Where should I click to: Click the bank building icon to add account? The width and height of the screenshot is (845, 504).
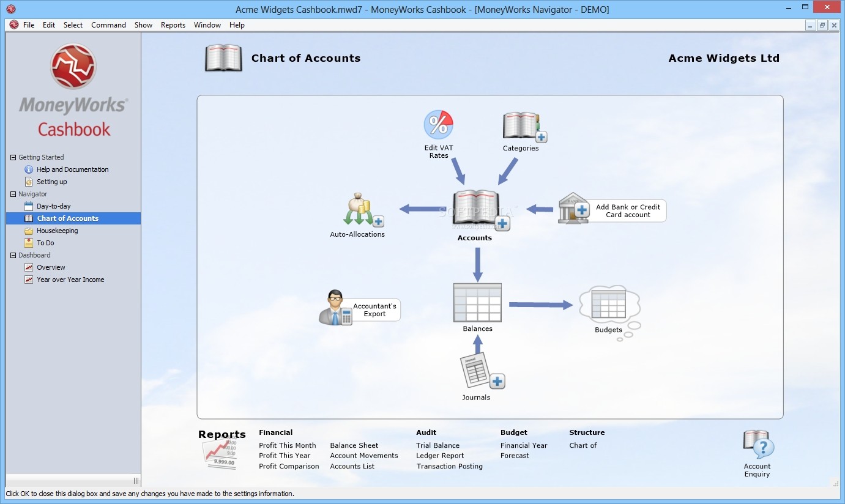[573, 209]
